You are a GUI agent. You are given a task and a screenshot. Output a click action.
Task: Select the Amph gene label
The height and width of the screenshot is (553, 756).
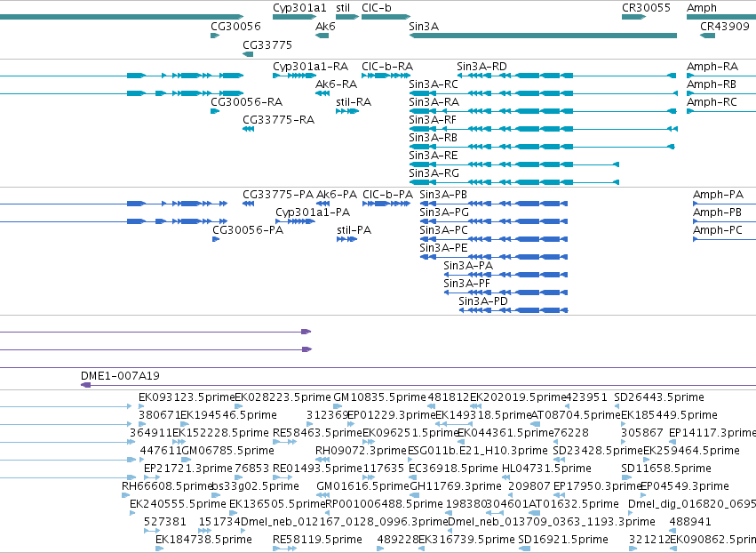click(x=702, y=8)
